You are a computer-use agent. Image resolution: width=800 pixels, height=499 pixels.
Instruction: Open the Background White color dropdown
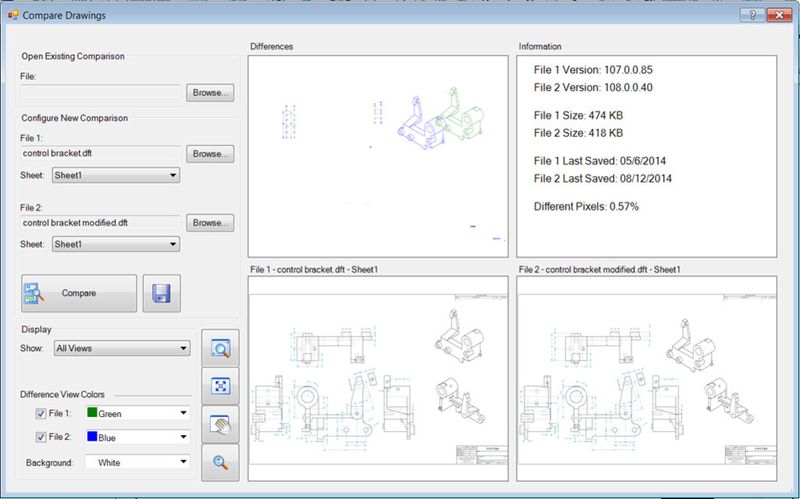(137, 462)
